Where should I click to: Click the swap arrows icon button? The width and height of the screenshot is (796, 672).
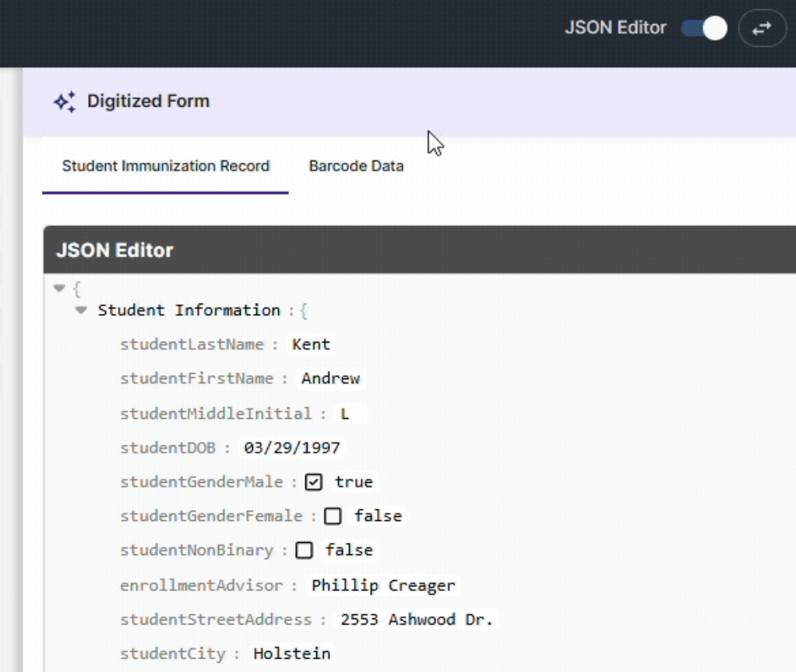pyautogui.click(x=762, y=29)
